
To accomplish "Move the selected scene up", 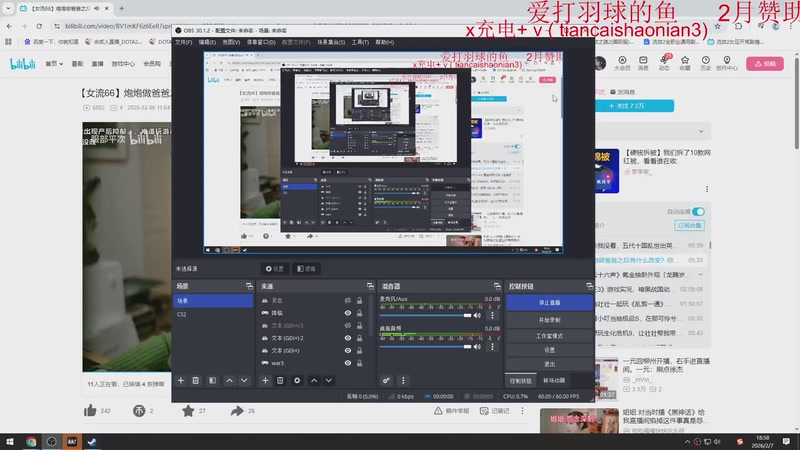I will (230, 381).
